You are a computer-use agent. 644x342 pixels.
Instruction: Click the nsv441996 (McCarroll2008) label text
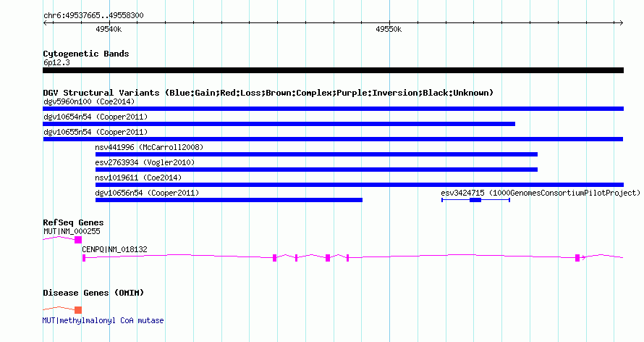pyautogui.click(x=149, y=147)
